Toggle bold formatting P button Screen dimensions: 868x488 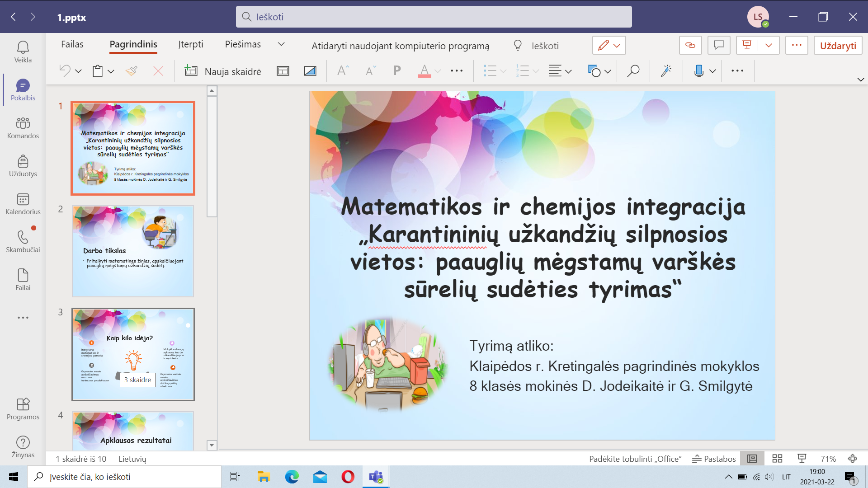[x=397, y=71]
